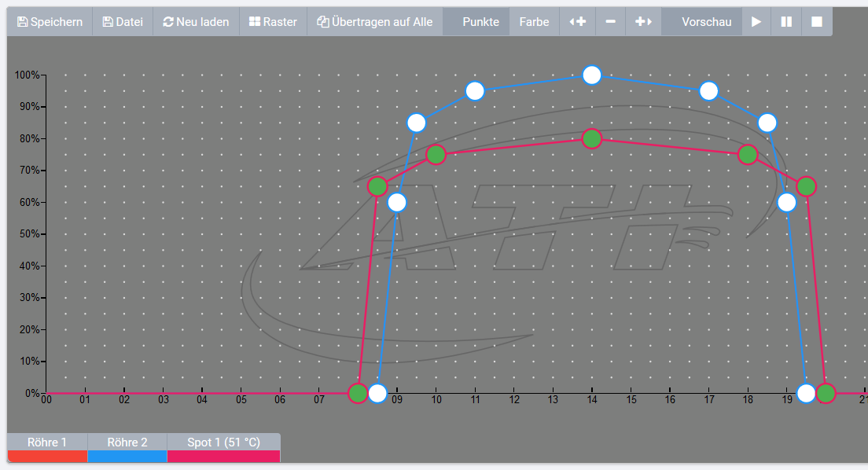Pause the preview playback
Viewport: 868px width, 470px height.
click(786, 22)
